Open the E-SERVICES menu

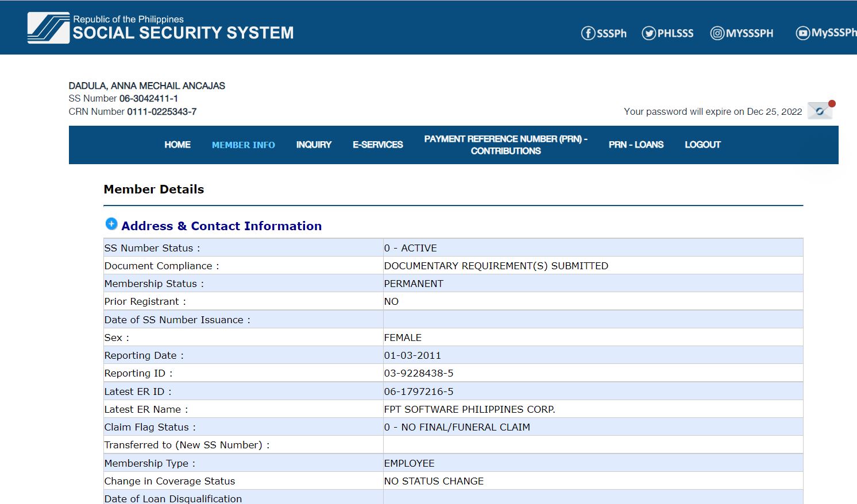(377, 145)
